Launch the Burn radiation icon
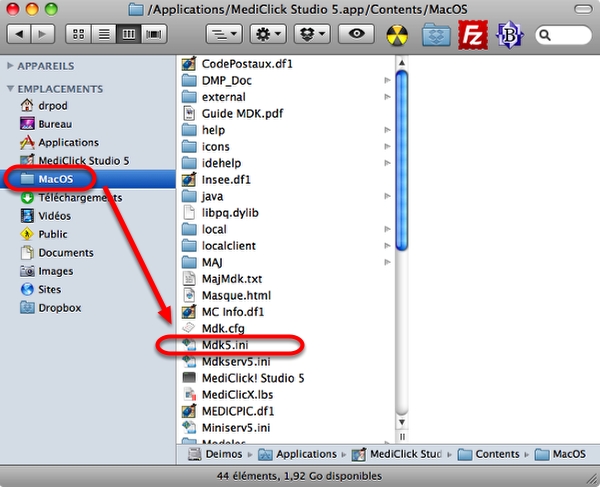The height and width of the screenshot is (487, 600). click(397, 35)
